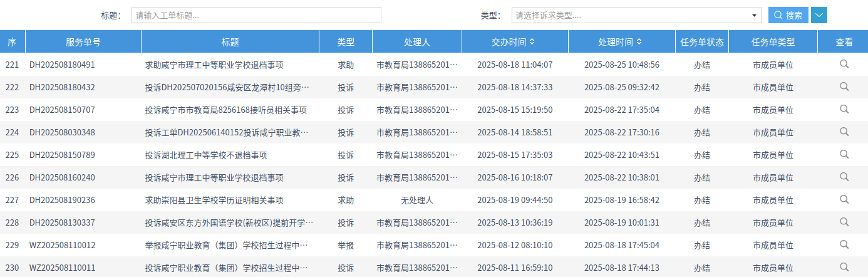This screenshot has width=868, height=277.
Task: View details of order WZ202508110011
Action: [x=844, y=267]
